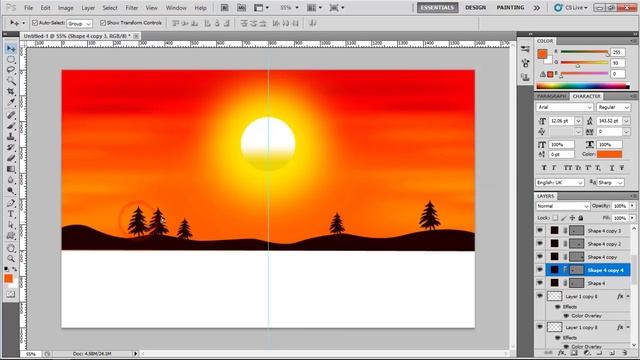Open the Sharp anti-aliasing dropdown
Screen dimensions: 640x360
611,183
